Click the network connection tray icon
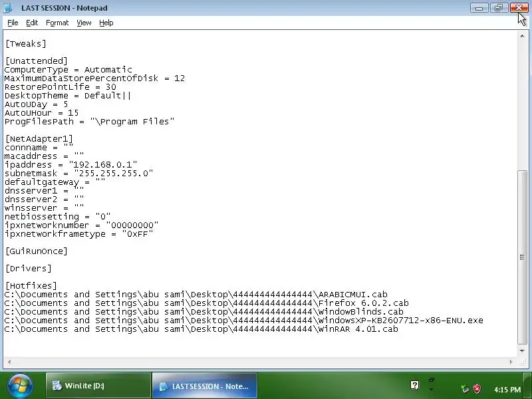The width and height of the screenshot is (532, 399). pyautogui.click(x=464, y=389)
